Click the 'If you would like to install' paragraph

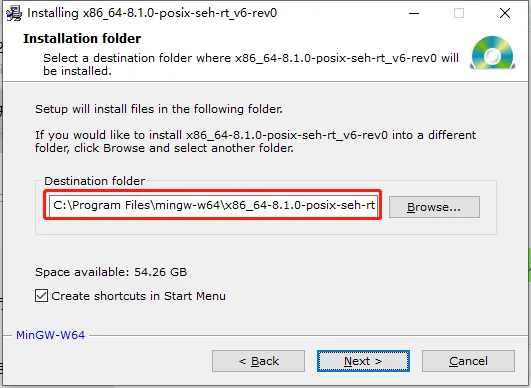pos(256,142)
